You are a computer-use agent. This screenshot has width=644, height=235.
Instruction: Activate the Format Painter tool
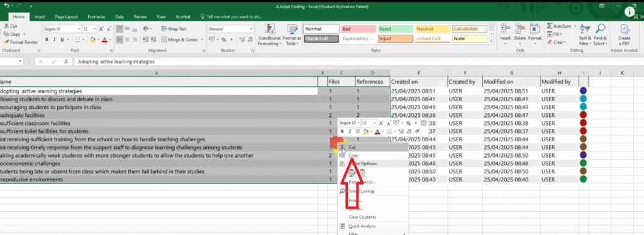coord(21,42)
